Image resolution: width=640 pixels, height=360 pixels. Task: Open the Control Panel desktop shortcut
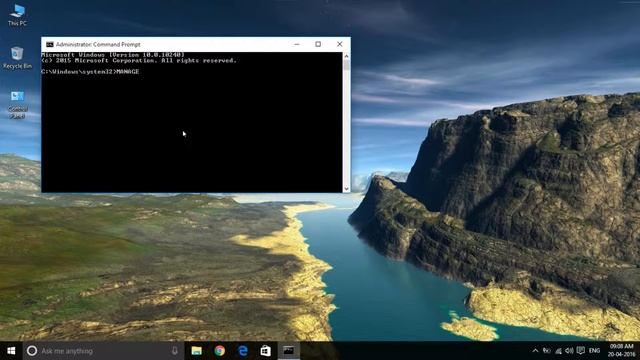(x=18, y=104)
